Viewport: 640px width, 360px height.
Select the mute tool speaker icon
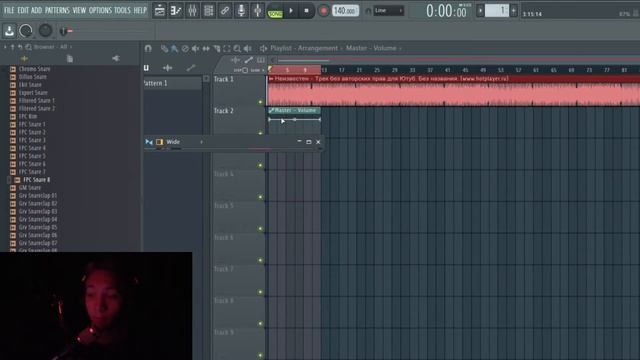(196, 49)
